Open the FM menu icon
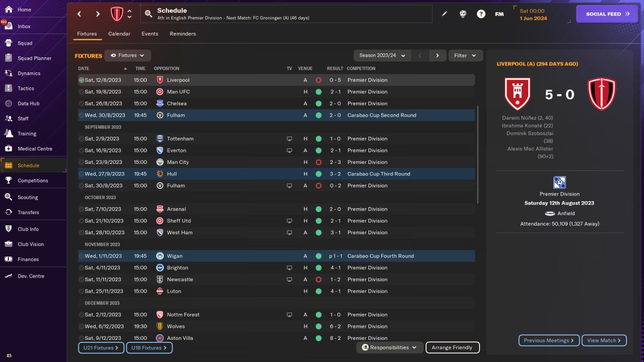644x362 pixels. (x=499, y=14)
